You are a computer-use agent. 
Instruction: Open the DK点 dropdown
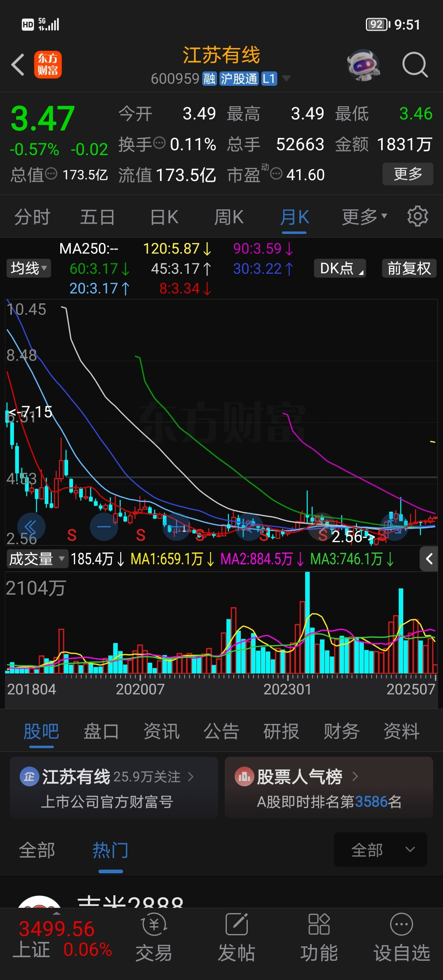pyautogui.click(x=340, y=268)
